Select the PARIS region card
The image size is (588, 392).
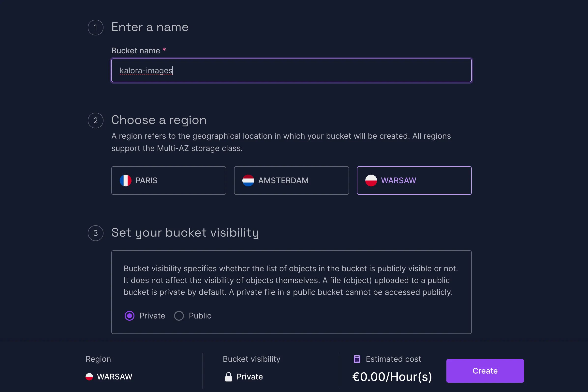(x=169, y=181)
